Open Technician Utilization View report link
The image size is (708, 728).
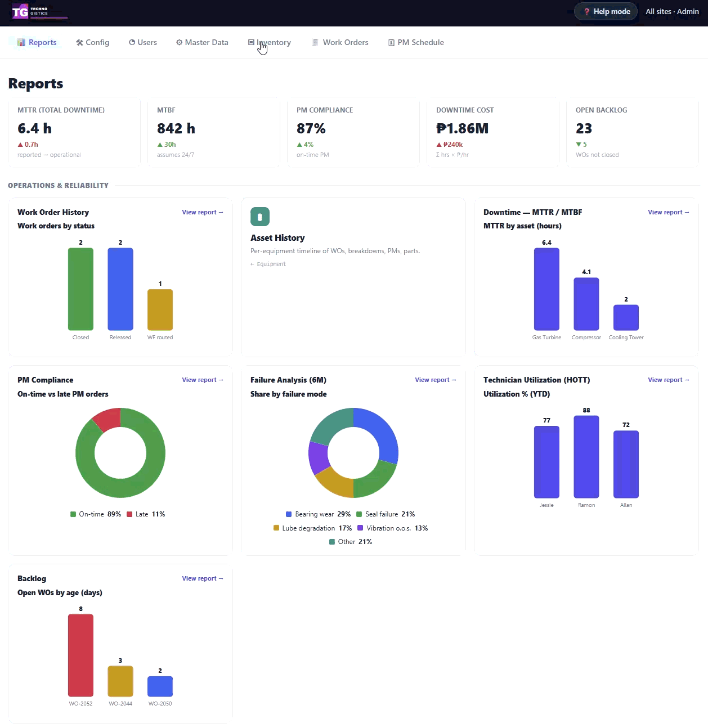(x=669, y=380)
